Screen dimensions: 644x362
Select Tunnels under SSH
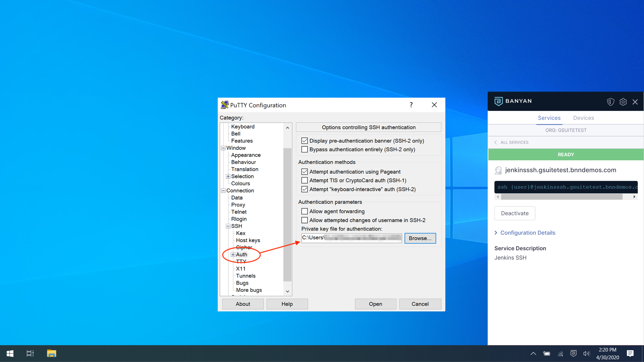coord(245,276)
